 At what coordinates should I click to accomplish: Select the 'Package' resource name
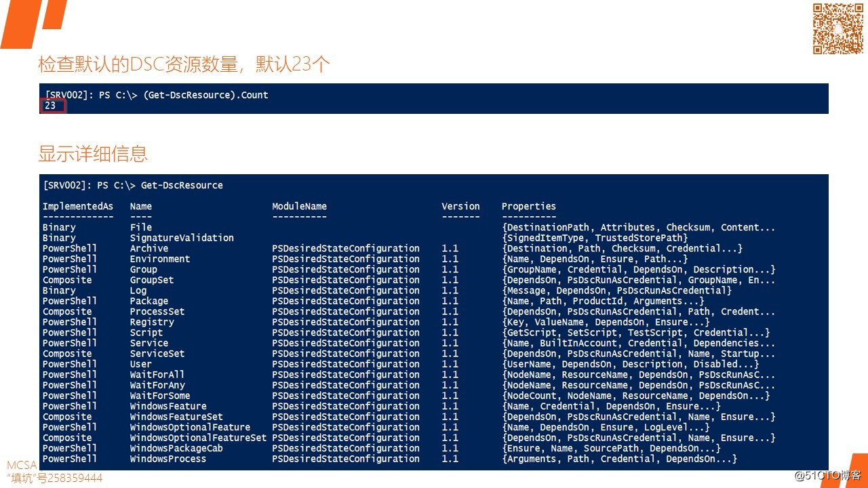point(149,301)
